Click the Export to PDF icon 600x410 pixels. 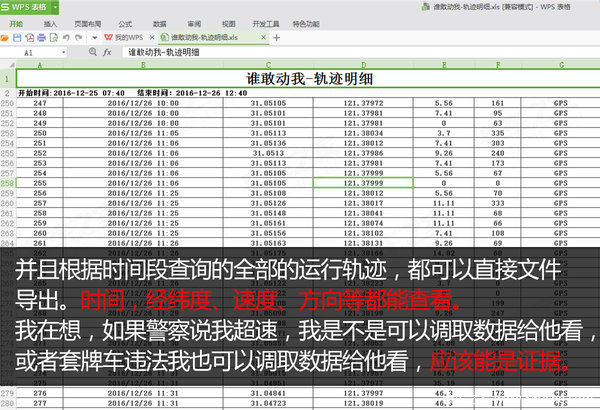pyautogui.click(x=29, y=36)
